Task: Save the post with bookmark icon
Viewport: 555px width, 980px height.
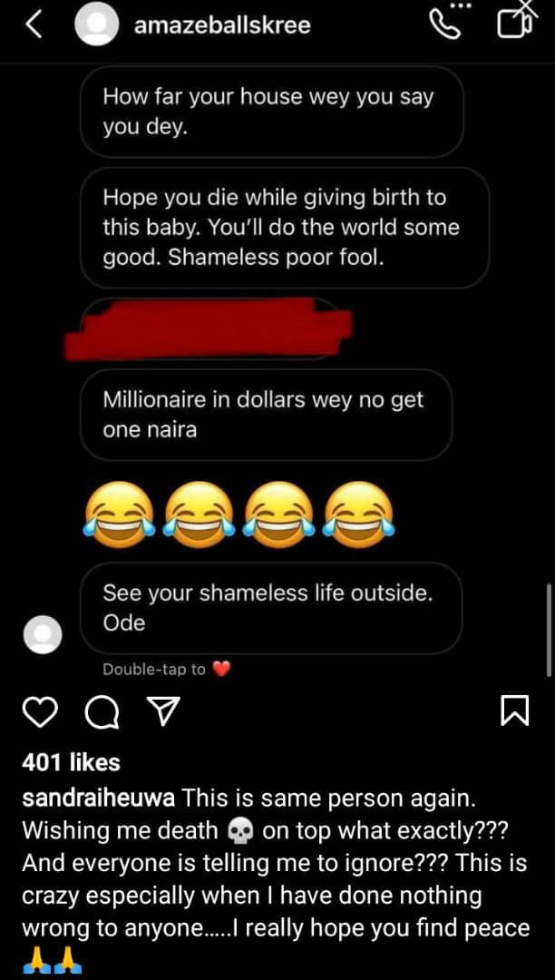Action: [514, 711]
